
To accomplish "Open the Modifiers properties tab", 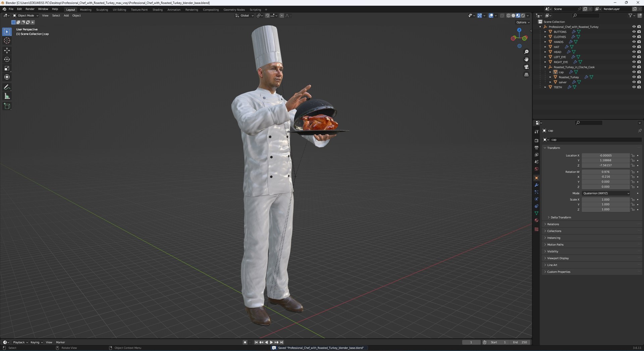I will click(x=536, y=185).
